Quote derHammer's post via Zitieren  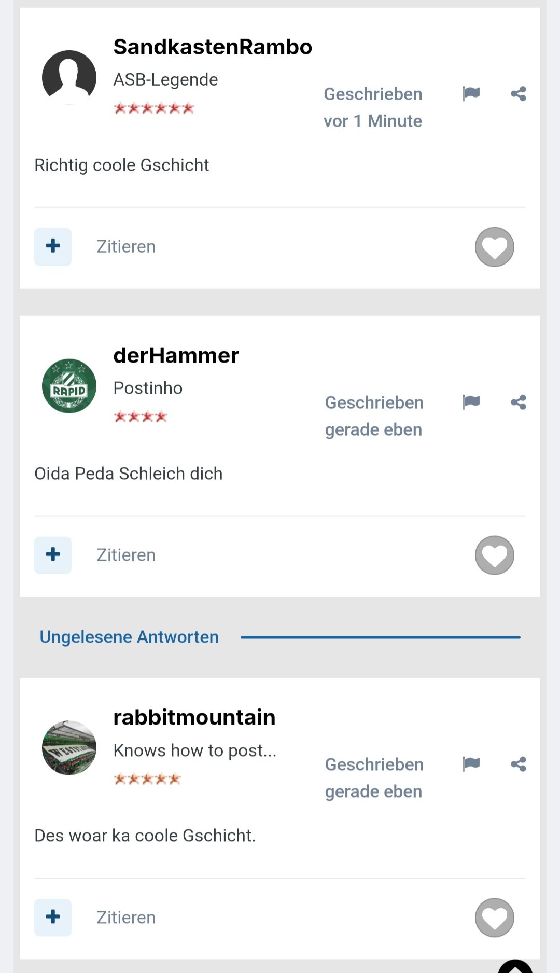(x=126, y=555)
